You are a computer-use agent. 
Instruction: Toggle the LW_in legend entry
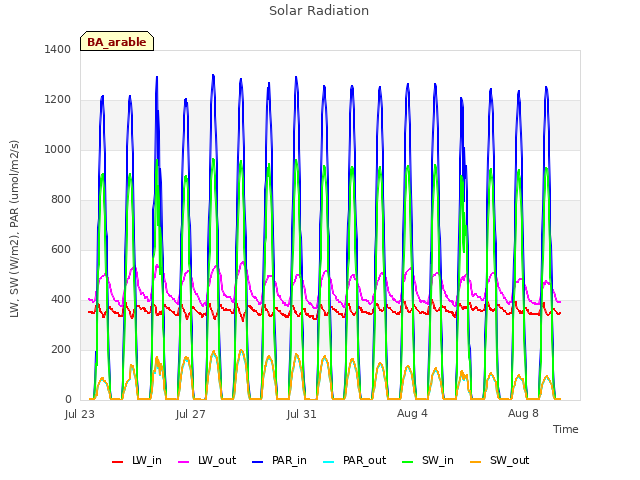click(x=137, y=461)
